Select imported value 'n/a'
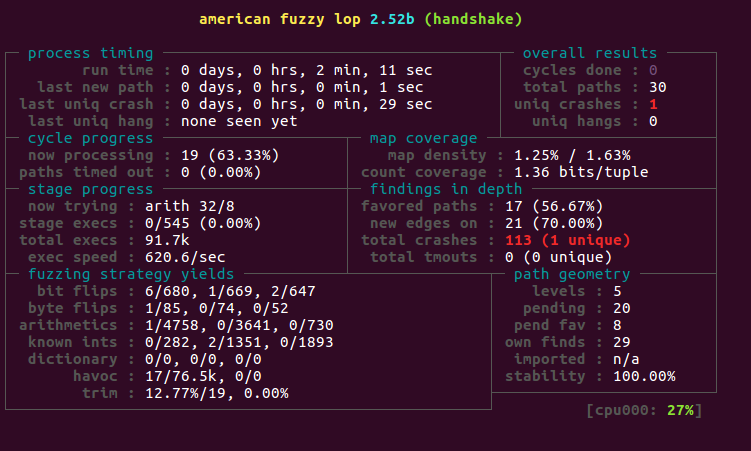The height and width of the screenshot is (451, 751). [x=626, y=359]
